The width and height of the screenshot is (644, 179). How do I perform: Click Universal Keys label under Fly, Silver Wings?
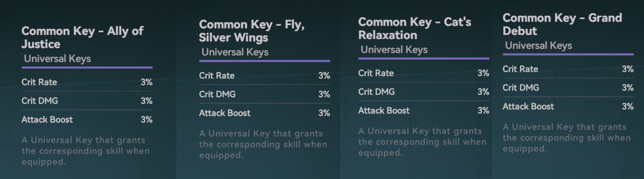(235, 52)
